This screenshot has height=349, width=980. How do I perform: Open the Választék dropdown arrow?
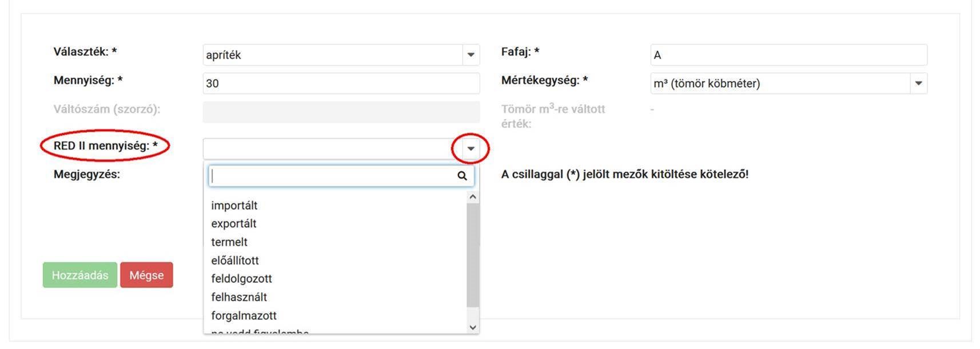pos(471,55)
